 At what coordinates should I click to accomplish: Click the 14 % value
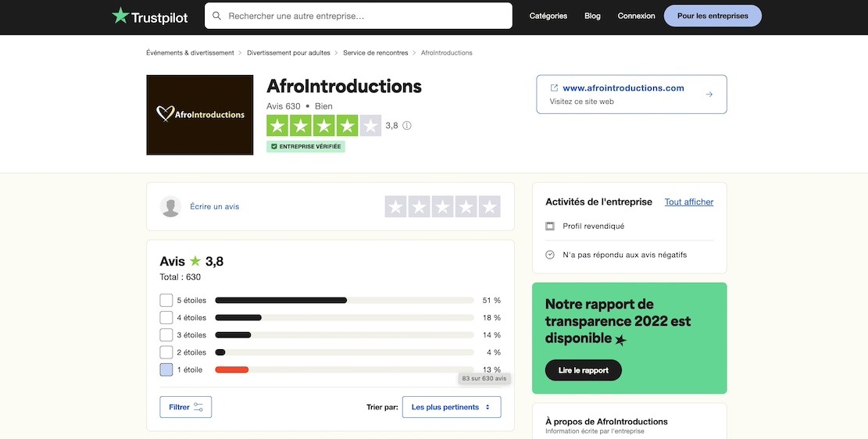pyautogui.click(x=491, y=335)
